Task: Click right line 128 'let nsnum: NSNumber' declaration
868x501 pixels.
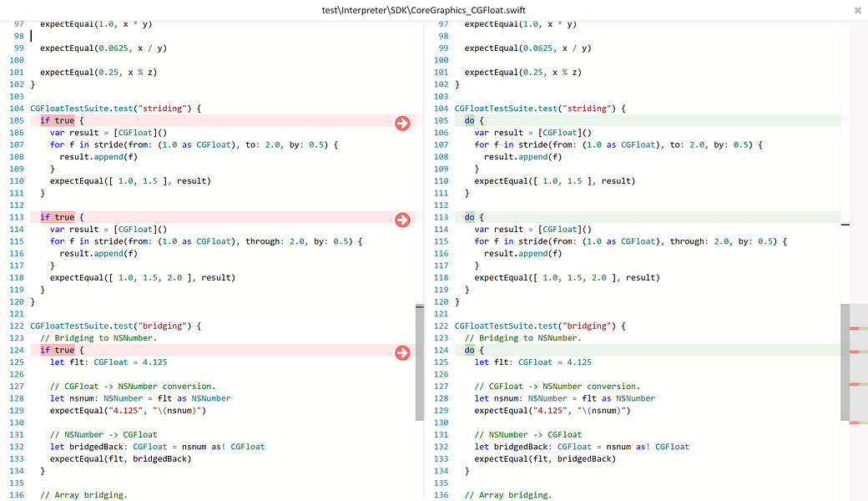Action: click(565, 398)
